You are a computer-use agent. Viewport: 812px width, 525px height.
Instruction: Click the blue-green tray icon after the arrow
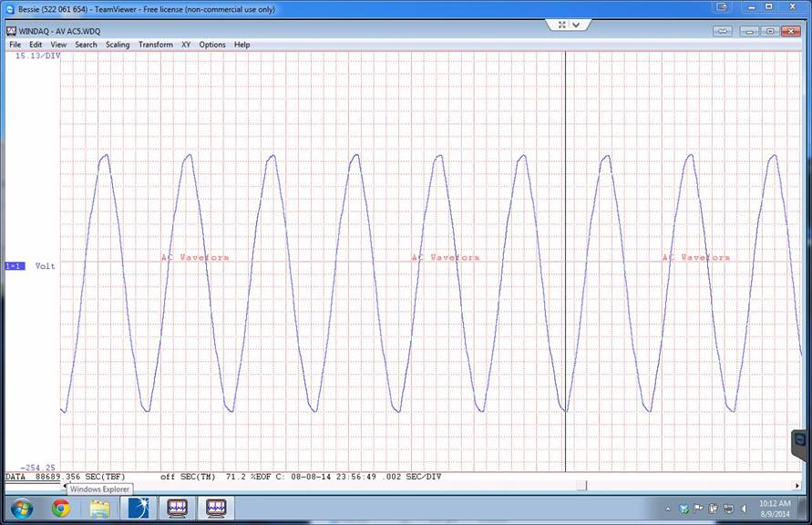pos(684,510)
